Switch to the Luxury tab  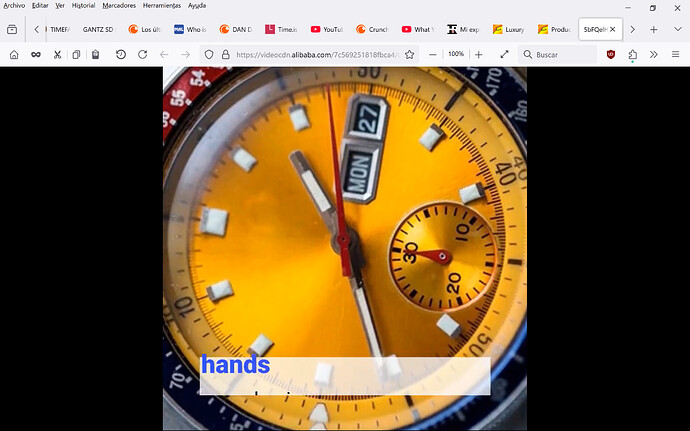(x=510, y=29)
